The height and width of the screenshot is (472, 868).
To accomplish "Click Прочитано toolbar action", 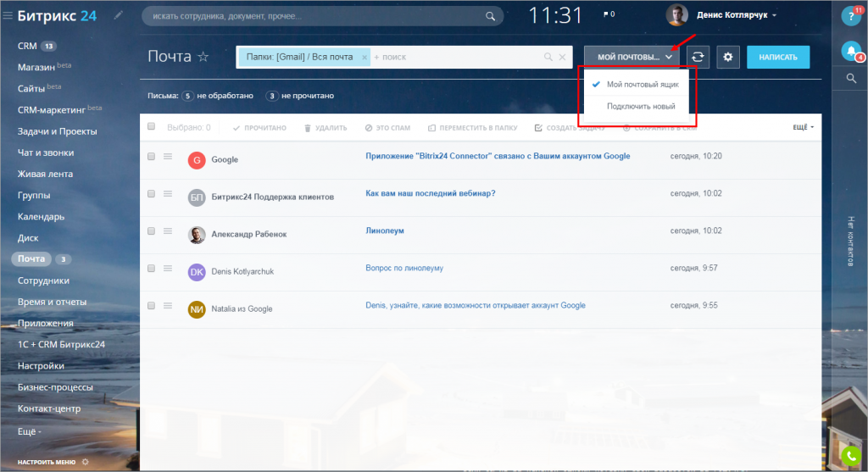I will coord(259,128).
